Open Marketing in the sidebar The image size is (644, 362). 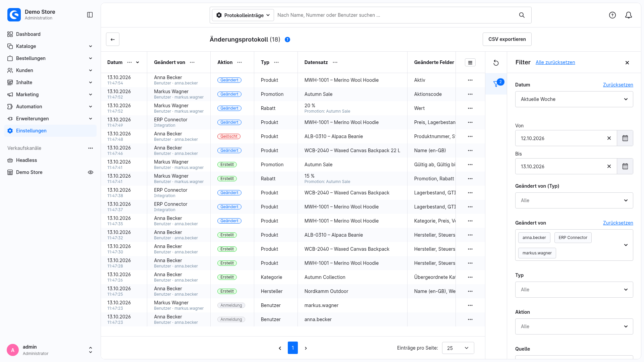point(50,95)
